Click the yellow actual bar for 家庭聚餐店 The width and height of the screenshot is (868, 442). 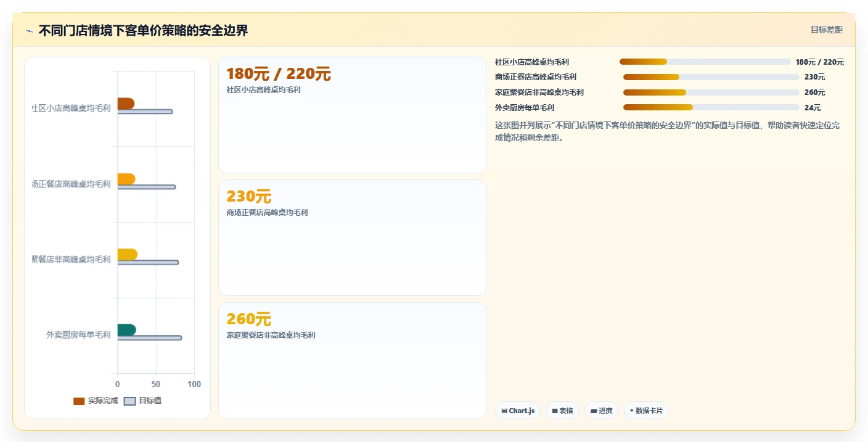[x=128, y=255]
